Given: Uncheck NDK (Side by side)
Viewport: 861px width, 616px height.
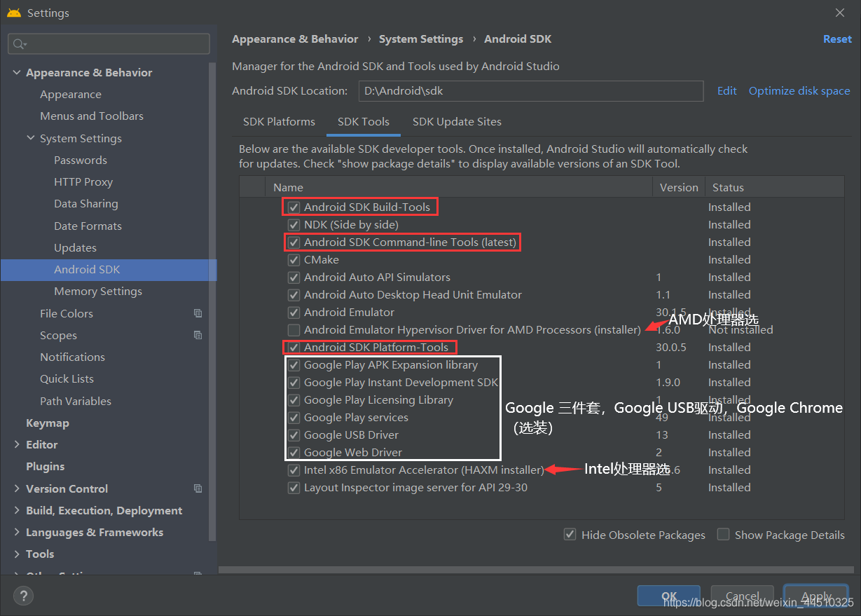Looking at the screenshot, I should tap(294, 225).
